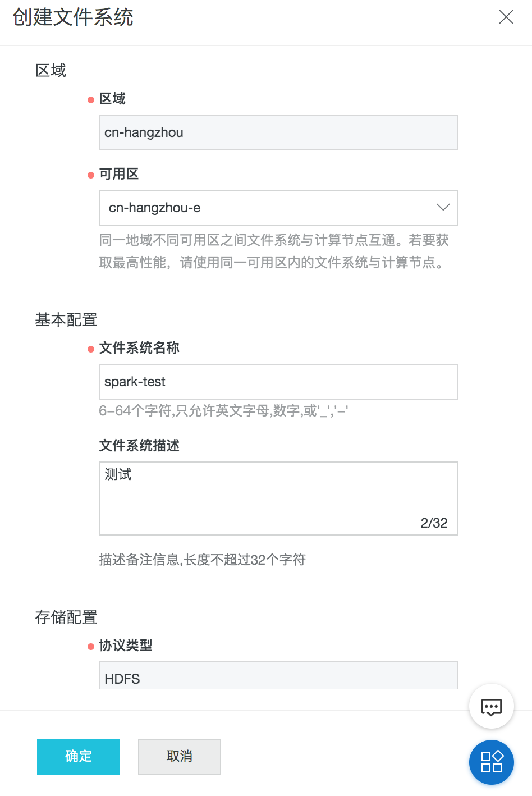
Task: Click the 2/32 character counter
Action: pyautogui.click(x=434, y=523)
